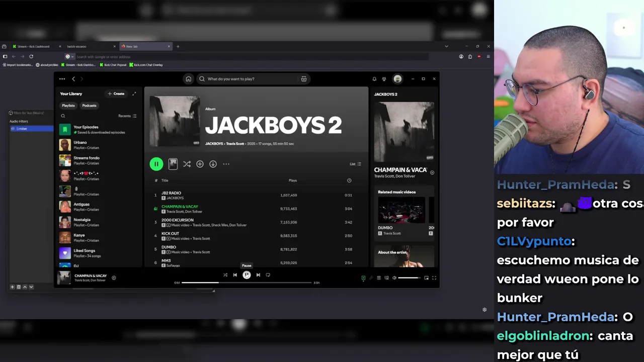The width and height of the screenshot is (644, 362).
Task: Add CHAMPAIN & VACAY from Now Playing panel
Action: pos(432,172)
